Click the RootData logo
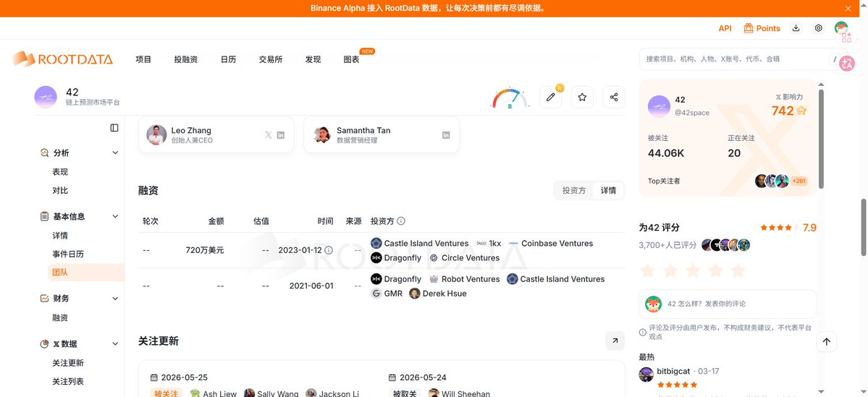The height and width of the screenshot is (397, 868). pyautogui.click(x=62, y=59)
